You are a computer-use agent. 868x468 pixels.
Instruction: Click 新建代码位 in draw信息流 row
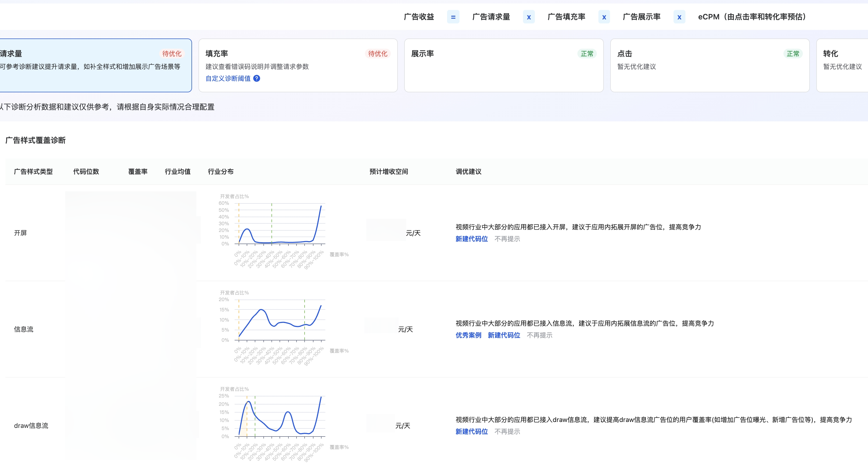[x=471, y=431]
